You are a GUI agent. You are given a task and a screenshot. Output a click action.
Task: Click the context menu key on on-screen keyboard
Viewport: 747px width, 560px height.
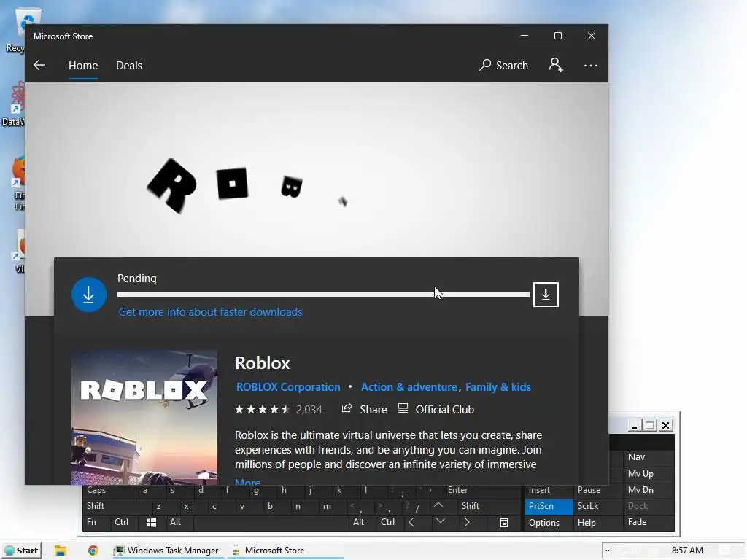504,522
